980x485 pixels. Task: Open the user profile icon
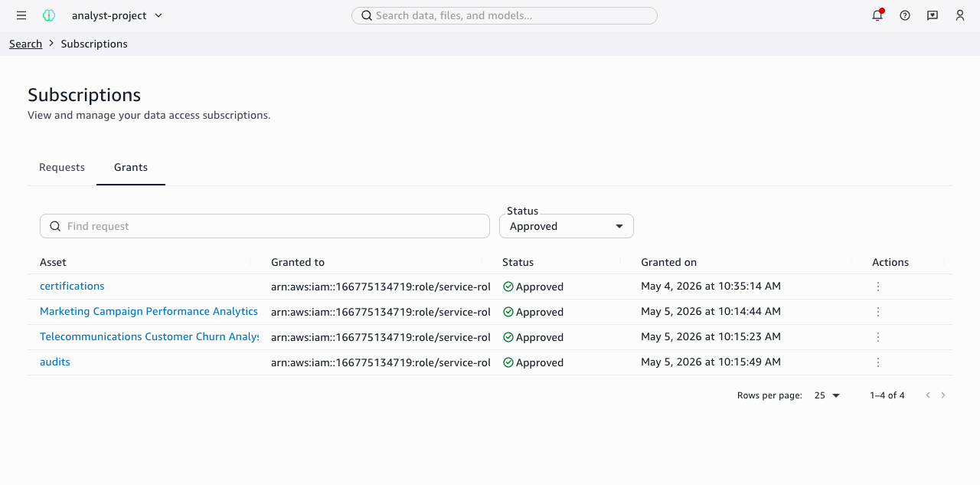960,15
